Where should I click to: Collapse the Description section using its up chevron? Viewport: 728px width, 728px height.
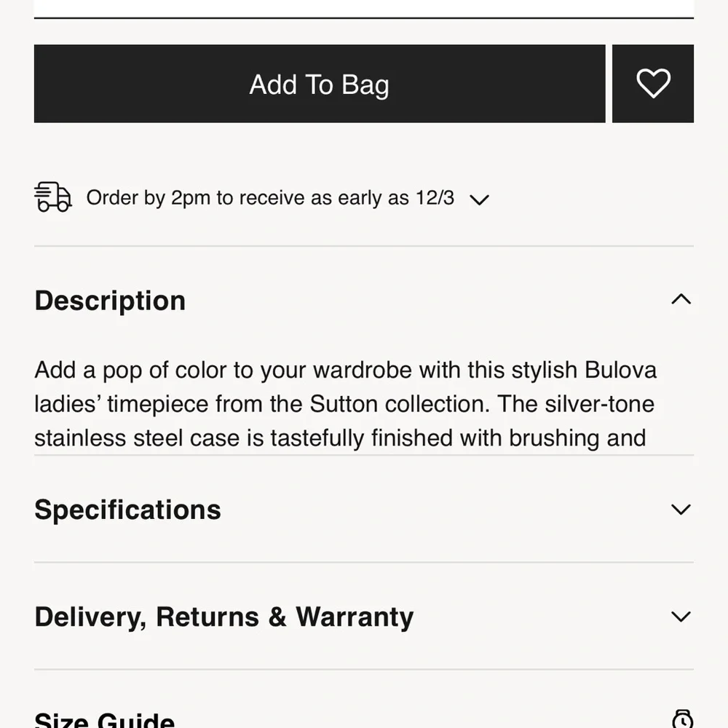coord(681,299)
